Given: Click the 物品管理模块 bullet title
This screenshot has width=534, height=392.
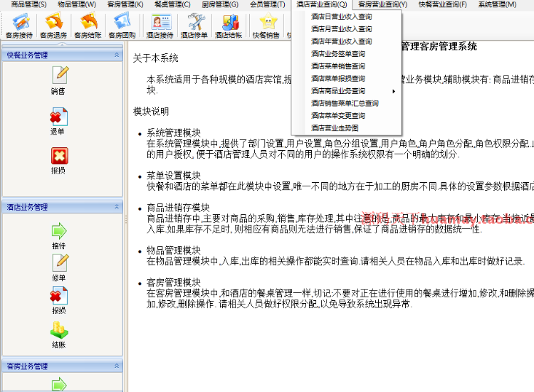Looking at the screenshot, I should point(174,250).
